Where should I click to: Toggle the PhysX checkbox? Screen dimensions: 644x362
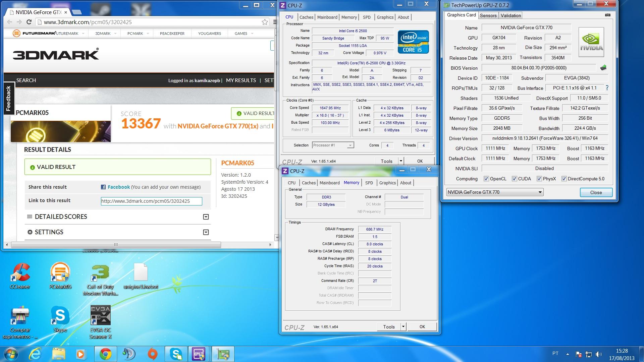tap(539, 179)
